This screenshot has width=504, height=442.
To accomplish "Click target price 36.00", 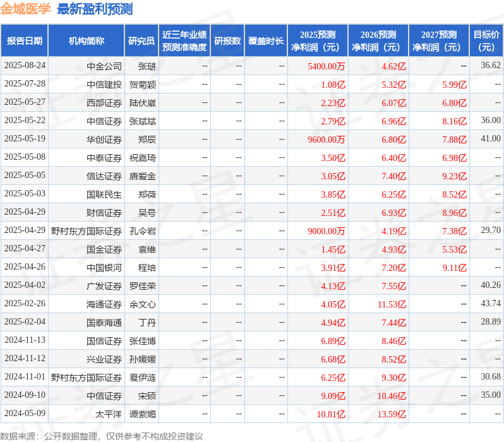I will point(491,120).
